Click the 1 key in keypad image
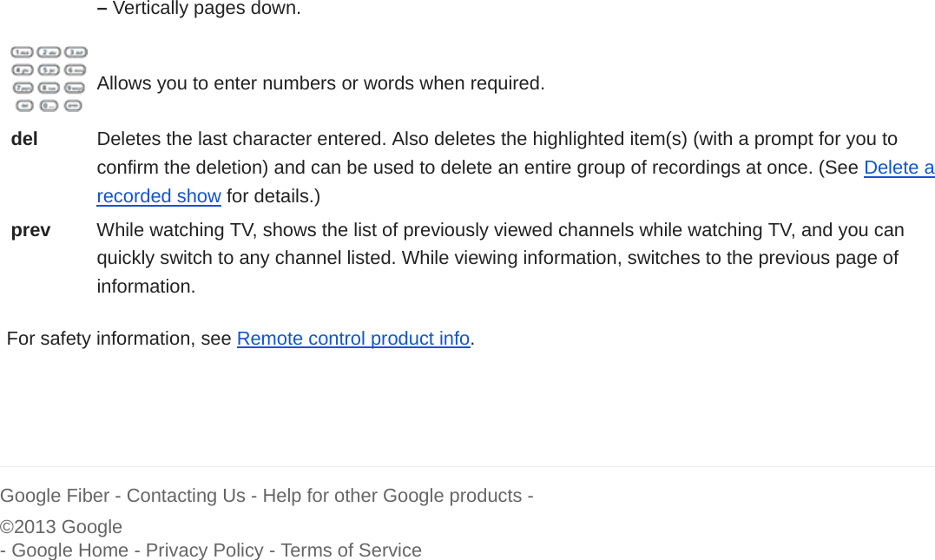Viewport: 935px width, 560px height. [x=23, y=52]
